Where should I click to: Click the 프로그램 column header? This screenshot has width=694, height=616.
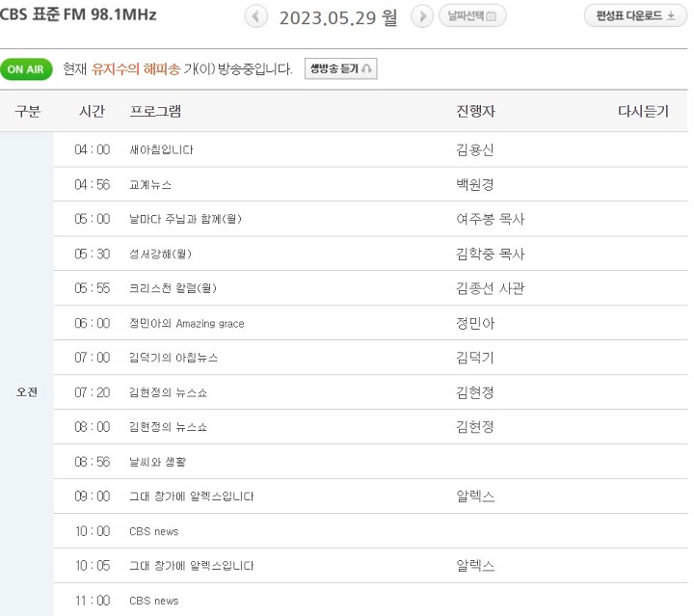click(155, 111)
